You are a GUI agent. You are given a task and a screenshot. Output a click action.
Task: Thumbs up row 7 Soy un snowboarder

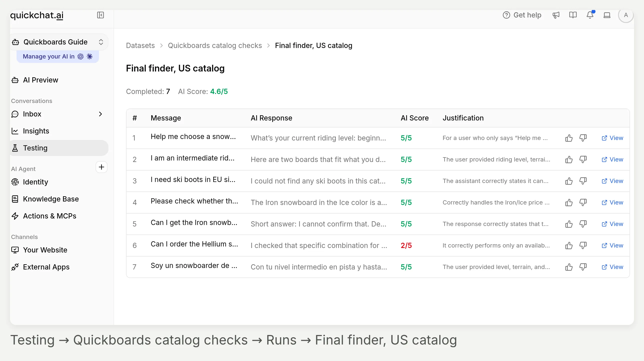[569, 267]
